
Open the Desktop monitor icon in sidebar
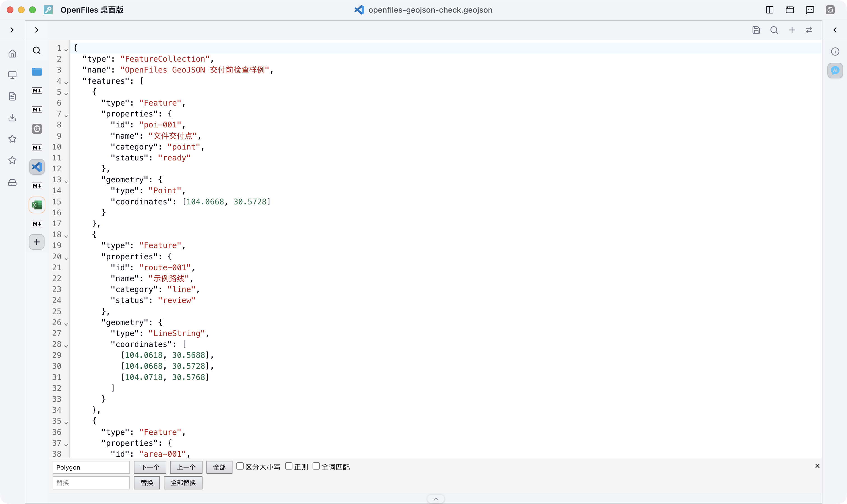[12, 75]
